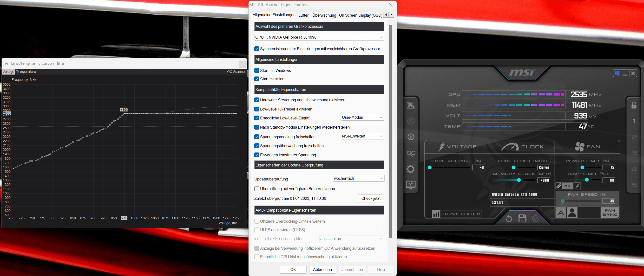
Task: Open the hardware monitor icon
Action: coord(411,185)
